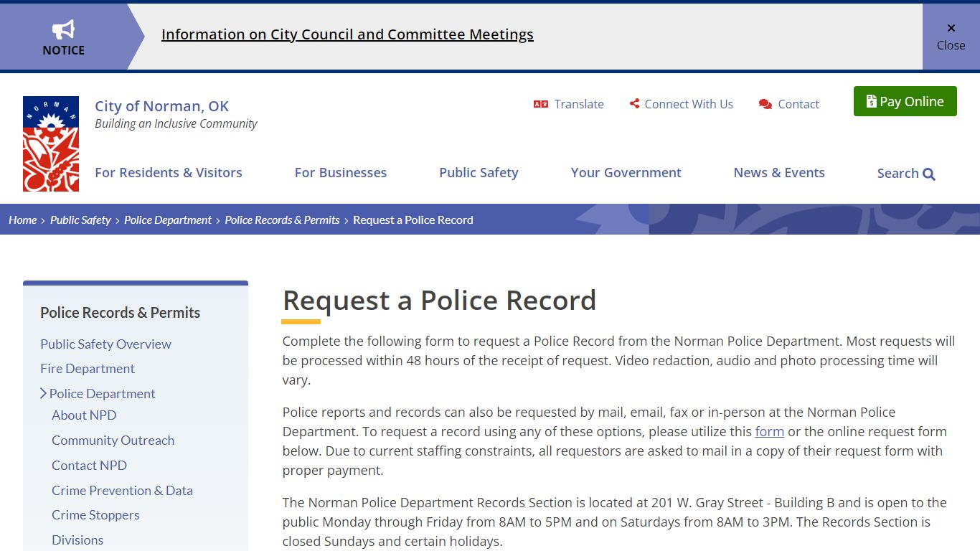Click the Pay Online invoice icon
The height and width of the screenshot is (551, 980).
pyautogui.click(x=871, y=101)
